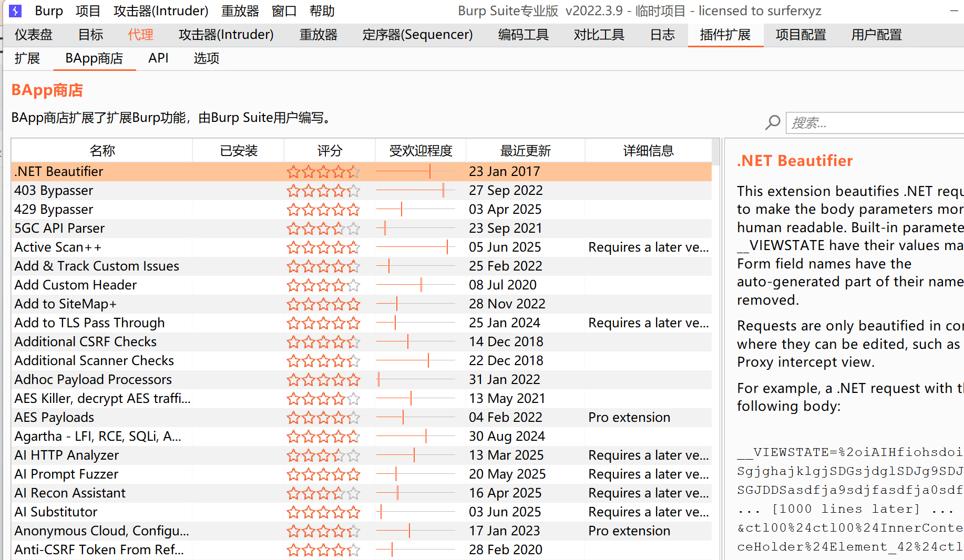Open the 项目 menu

tap(88, 11)
